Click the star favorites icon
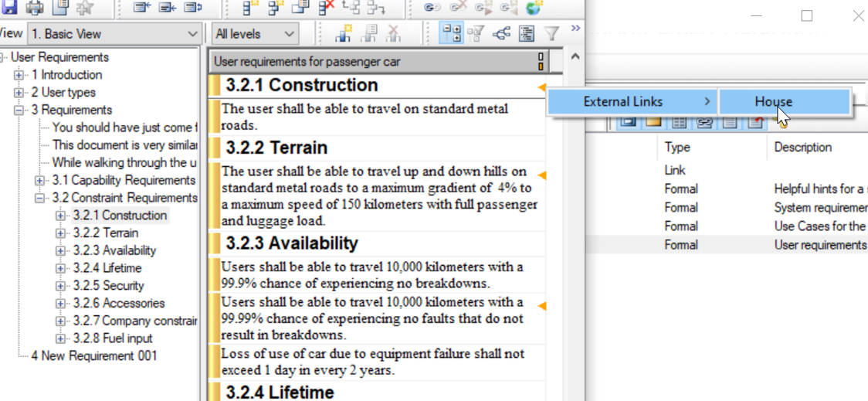The width and height of the screenshot is (868, 401). coord(85,8)
